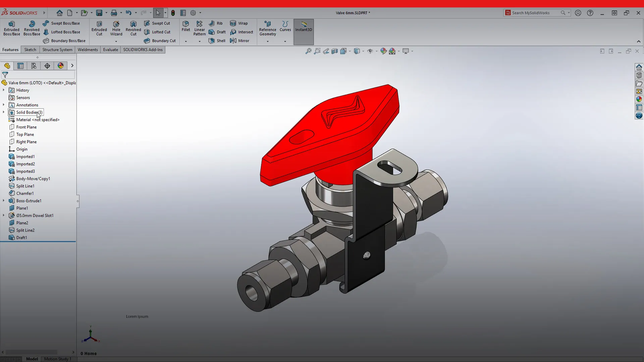
Task: Select the Swept Cut tool
Action: (x=158, y=23)
